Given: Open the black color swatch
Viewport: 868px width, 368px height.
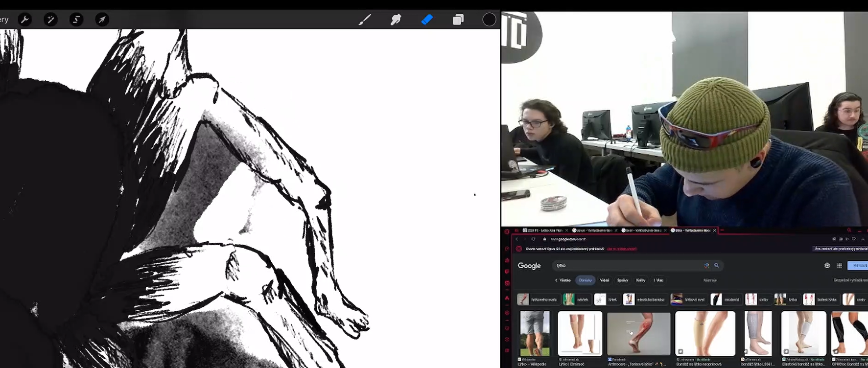Looking at the screenshot, I should pyautogui.click(x=489, y=20).
